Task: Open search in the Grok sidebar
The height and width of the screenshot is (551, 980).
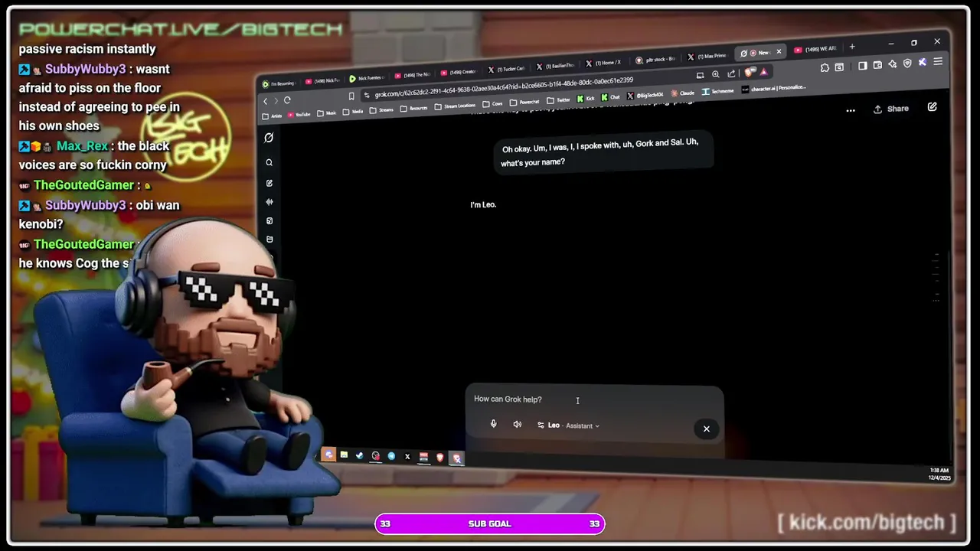Action: click(x=269, y=162)
